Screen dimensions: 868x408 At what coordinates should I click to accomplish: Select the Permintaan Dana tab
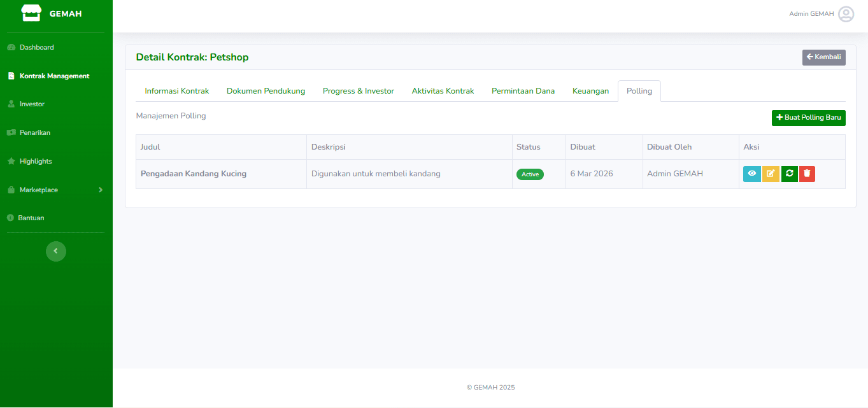[x=523, y=91]
